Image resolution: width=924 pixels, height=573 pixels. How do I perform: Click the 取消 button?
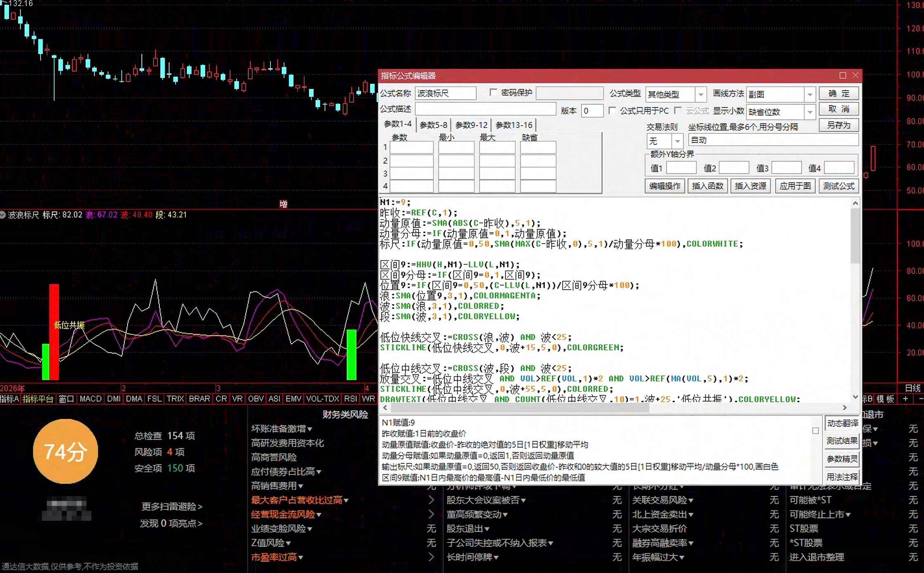839,109
